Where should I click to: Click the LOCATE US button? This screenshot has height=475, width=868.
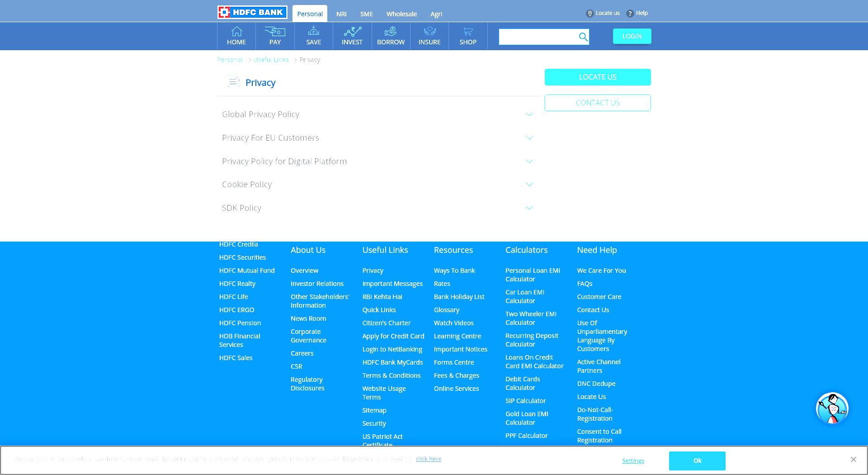tap(598, 77)
